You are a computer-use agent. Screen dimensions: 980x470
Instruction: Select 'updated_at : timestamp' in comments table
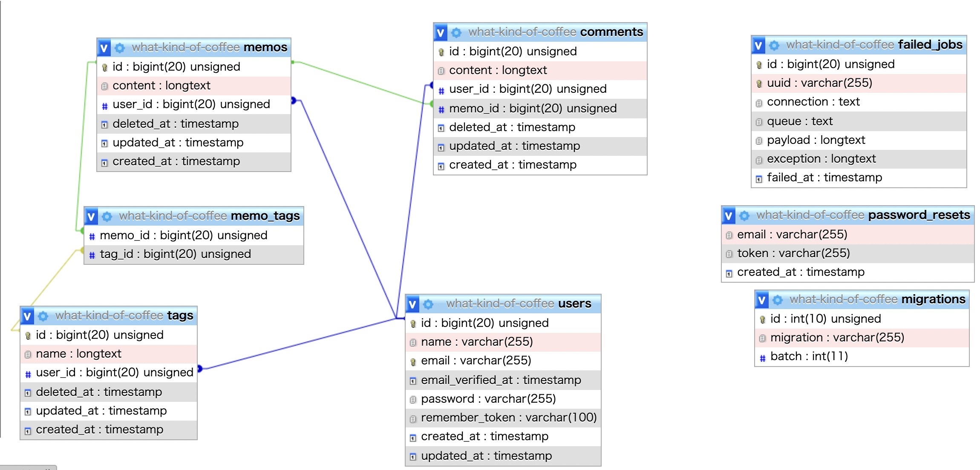pyautogui.click(x=540, y=146)
